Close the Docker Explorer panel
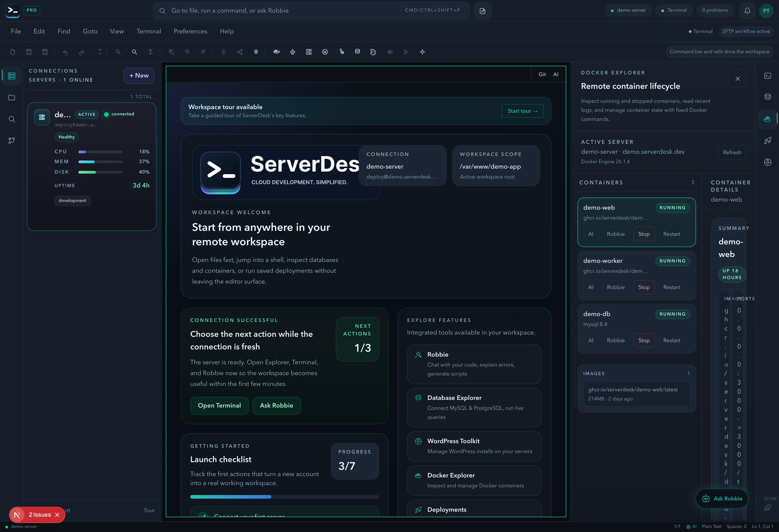The height and width of the screenshot is (532, 779). 738,79
